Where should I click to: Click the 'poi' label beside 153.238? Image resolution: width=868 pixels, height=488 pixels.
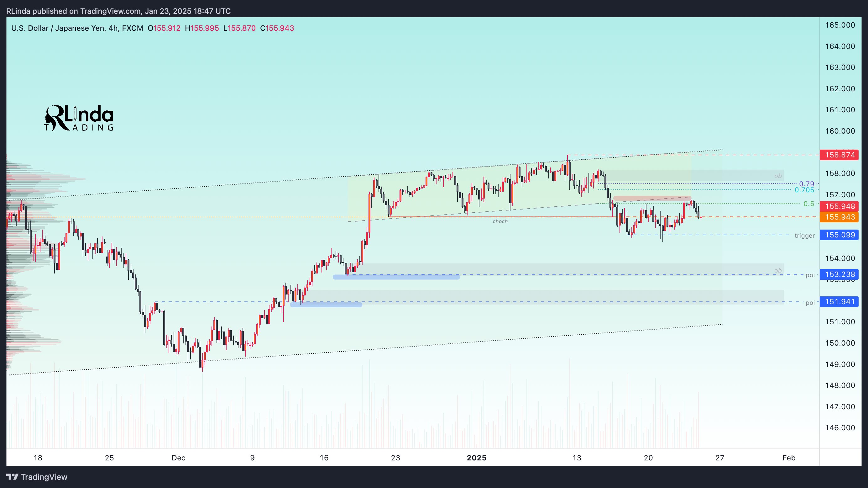point(810,275)
